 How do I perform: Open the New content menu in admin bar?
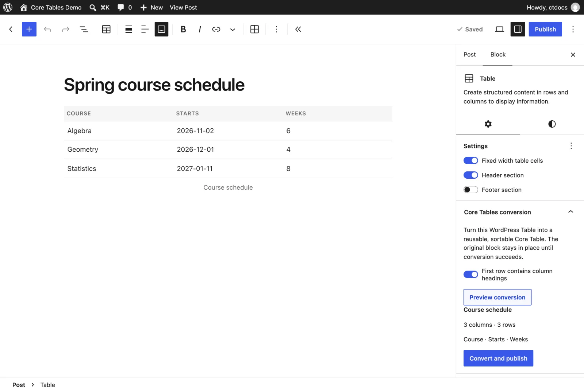152,7
